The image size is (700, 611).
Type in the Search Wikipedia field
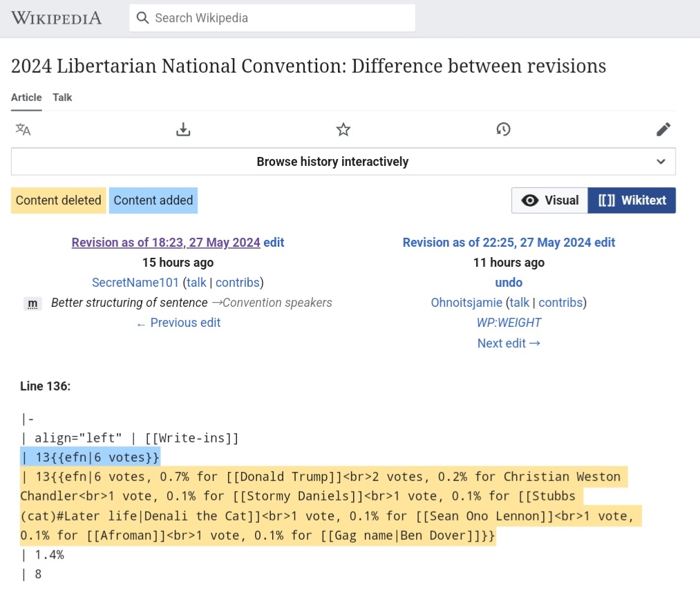click(272, 18)
